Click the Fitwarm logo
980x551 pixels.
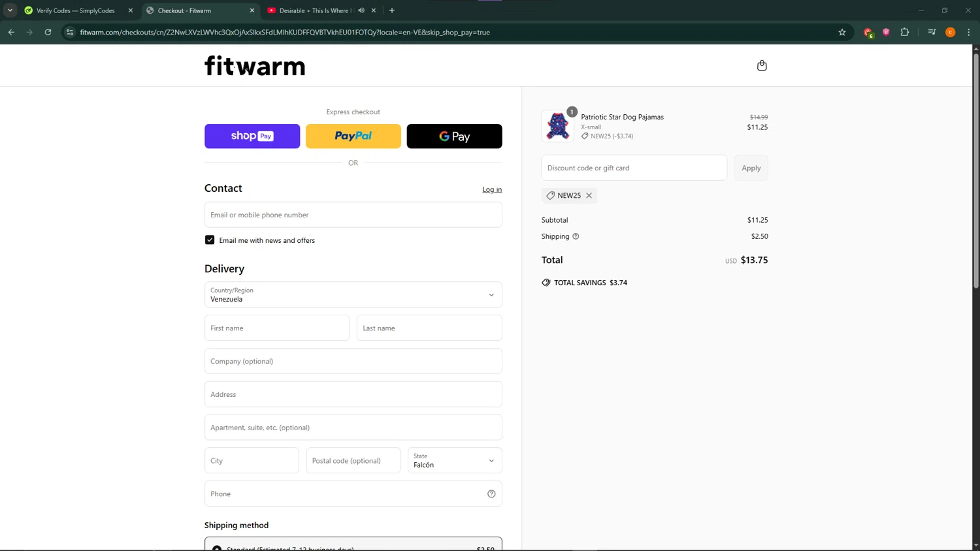[x=255, y=65]
